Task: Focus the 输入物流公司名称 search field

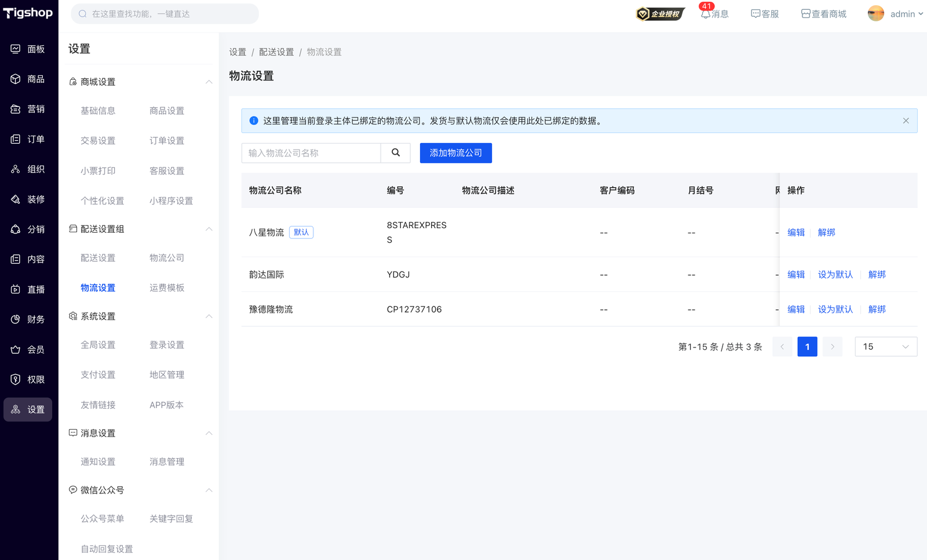Action: point(311,153)
